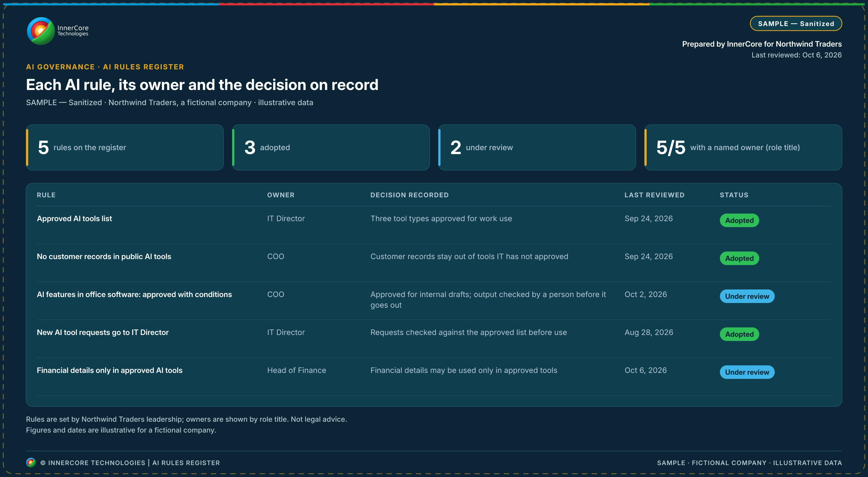Click the STATUS column header
868x477 pixels.
[x=734, y=195]
